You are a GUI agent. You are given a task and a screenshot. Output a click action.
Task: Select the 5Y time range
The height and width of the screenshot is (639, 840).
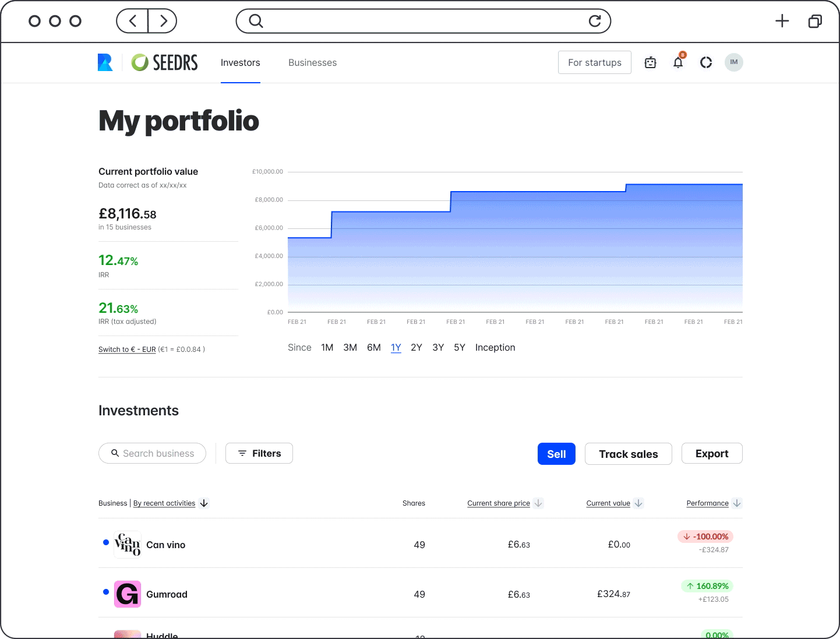click(460, 347)
